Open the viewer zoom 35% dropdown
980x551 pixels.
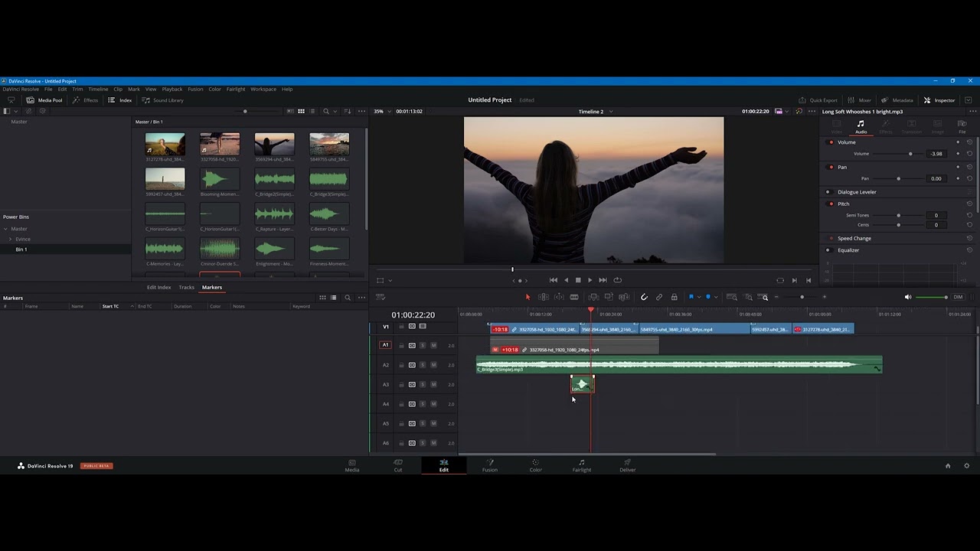(x=383, y=112)
